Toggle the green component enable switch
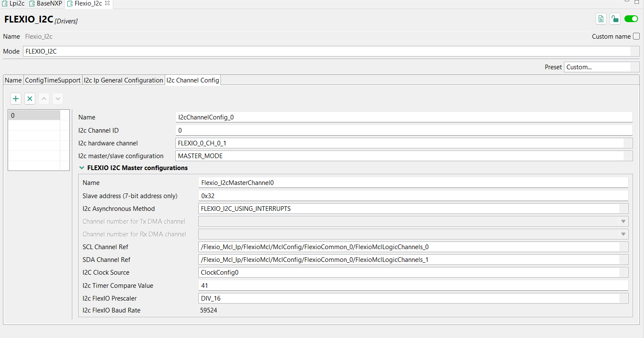Screen dimensions: 644x338 631,19
